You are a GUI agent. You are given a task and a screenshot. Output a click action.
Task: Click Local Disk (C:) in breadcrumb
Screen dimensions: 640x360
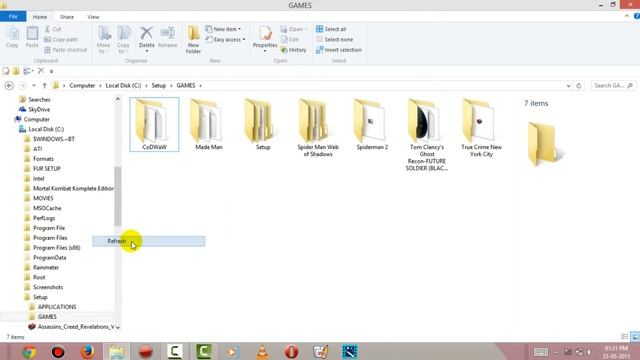pyautogui.click(x=123, y=85)
